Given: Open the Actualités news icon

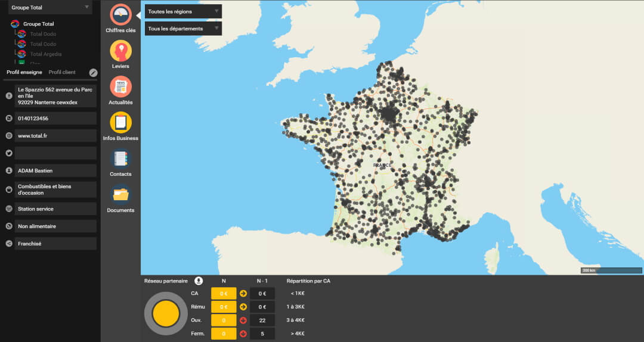Looking at the screenshot, I should 120,86.
